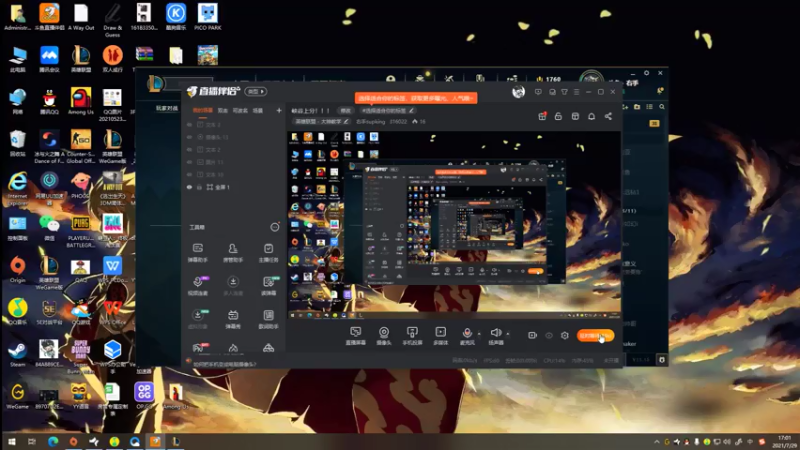Mute the 扬声器 speaker
The image size is (800, 450).
coord(495,335)
